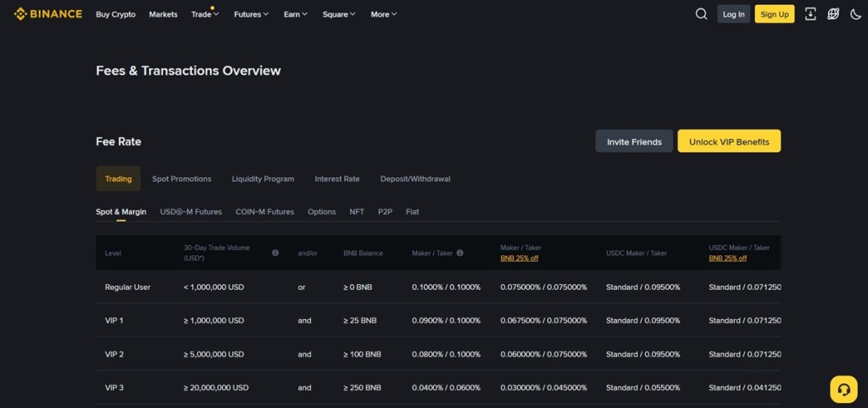Click the Invite Friends button
The height and width of the screenshot is (408, 868).
pos(634,142)
